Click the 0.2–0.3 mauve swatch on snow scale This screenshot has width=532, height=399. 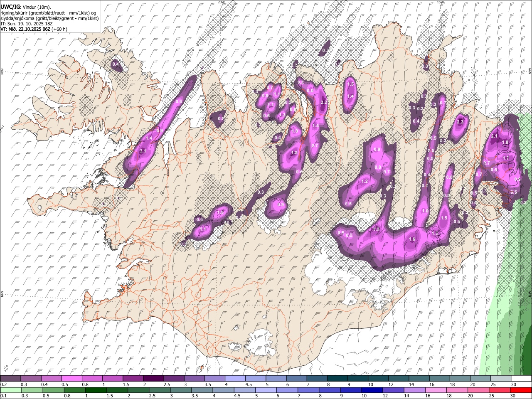(10, 378)
